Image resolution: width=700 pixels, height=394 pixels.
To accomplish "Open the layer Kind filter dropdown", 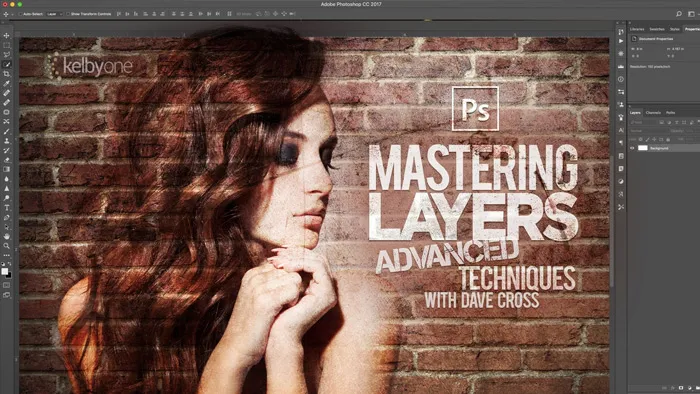I will 644,122.
